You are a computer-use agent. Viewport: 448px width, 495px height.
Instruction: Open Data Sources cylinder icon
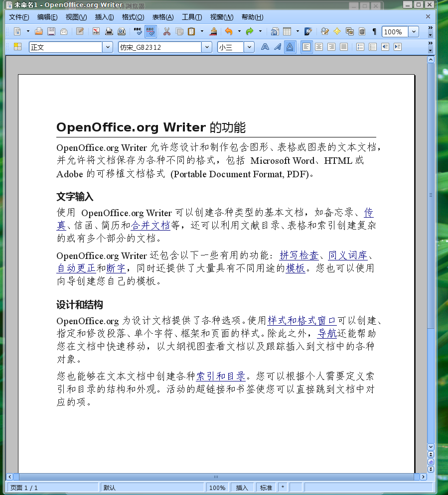pyautogui.click(x=362, y=31)
